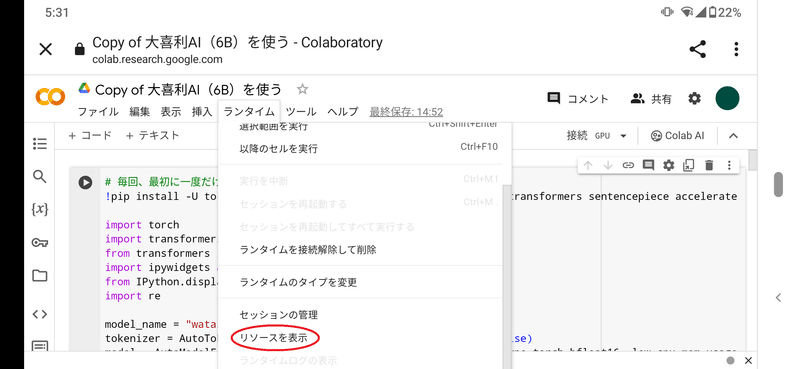Open the ツール menu
This screenshot has width=800, height=369.
(x=301, y=112)
